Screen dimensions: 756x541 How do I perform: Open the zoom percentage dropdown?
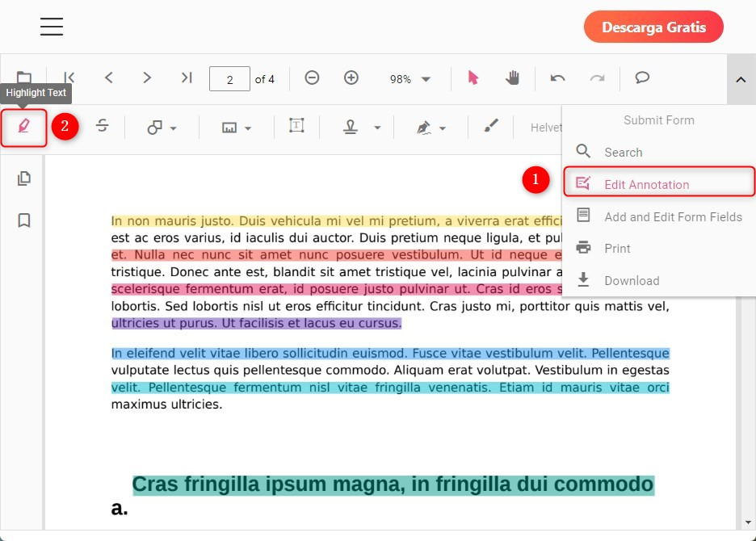tap(409, 79)
